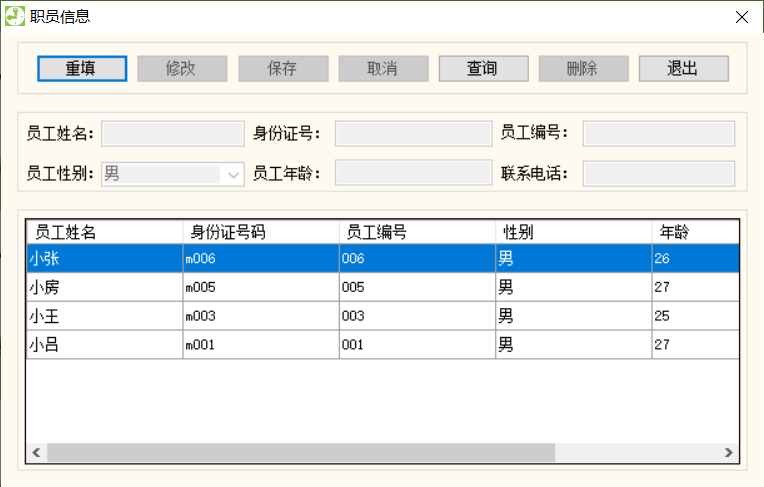Click the scroll left arrow of the table
Screen dimensions: 764x487
point(37,452)
